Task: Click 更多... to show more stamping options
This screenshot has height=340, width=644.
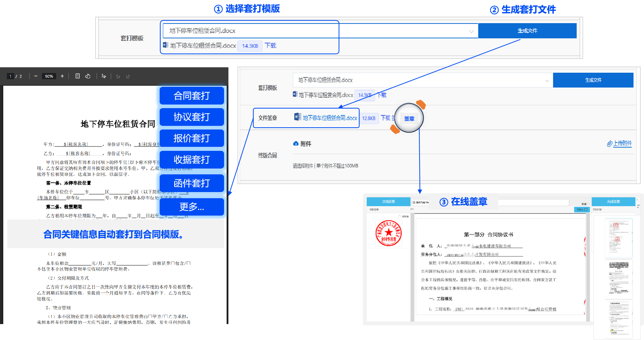Action: 191,207
